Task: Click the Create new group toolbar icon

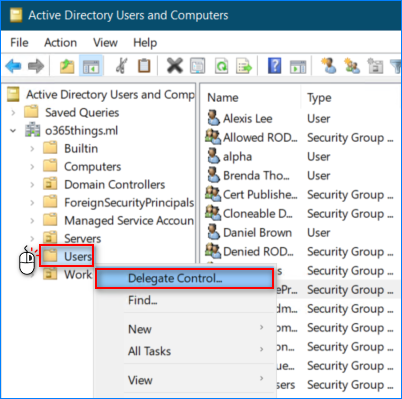Action: pyautogui.click(x=352, y=65)
